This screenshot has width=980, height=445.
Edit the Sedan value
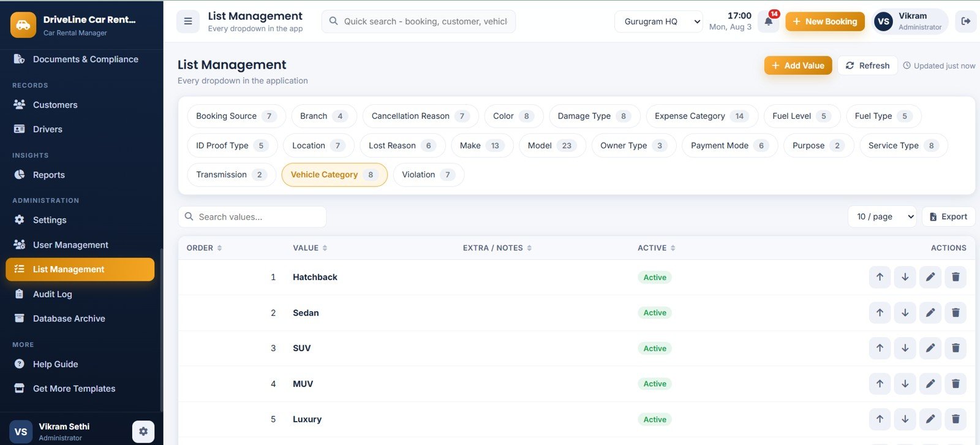pos(930,313)
